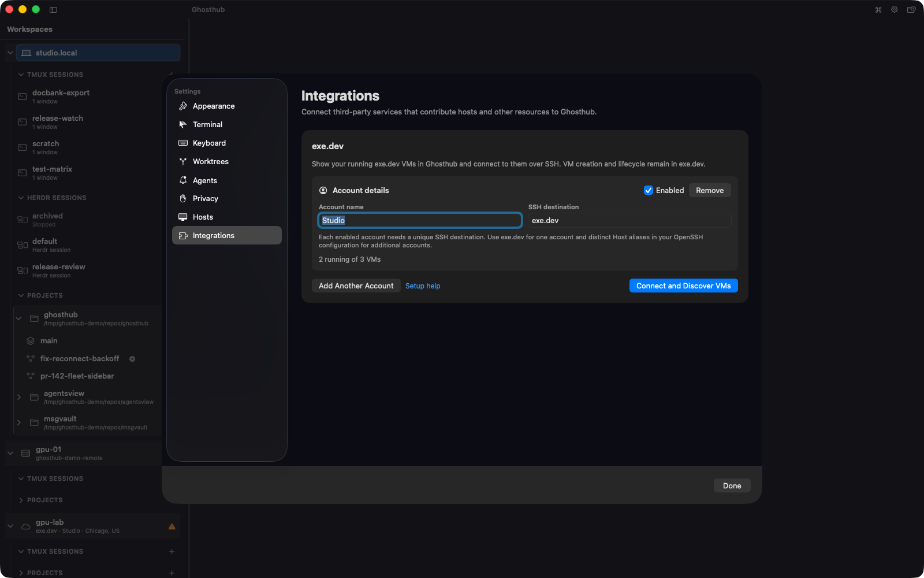Add tmux session under gpu-lab
The width and height of the screenshot is (924, 578).
(172, 551)
